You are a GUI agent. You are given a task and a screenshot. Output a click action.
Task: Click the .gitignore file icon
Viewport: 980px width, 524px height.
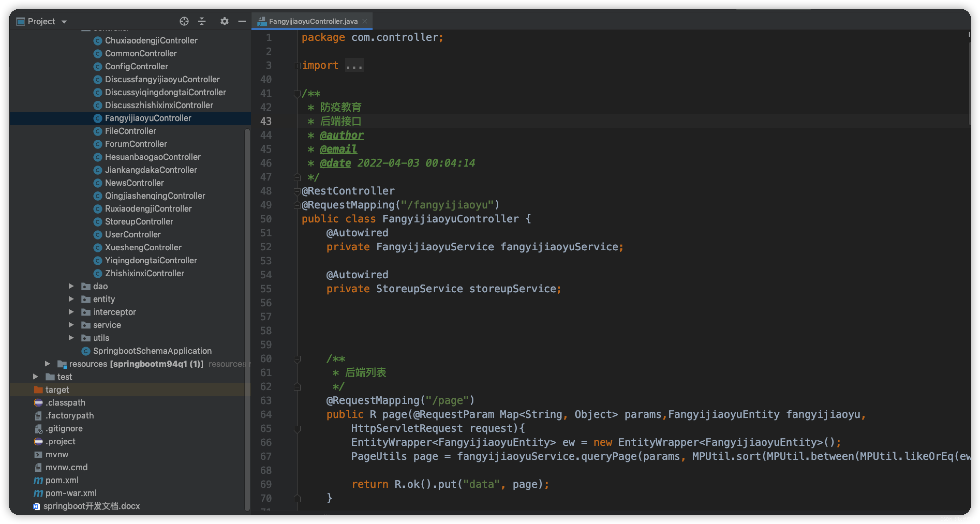click(x=38, y=429)
